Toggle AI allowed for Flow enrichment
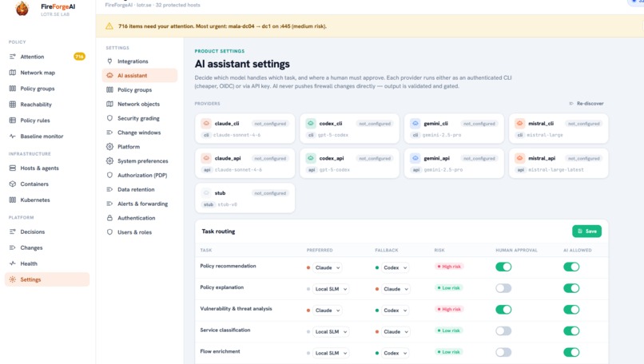 point(571,353)
